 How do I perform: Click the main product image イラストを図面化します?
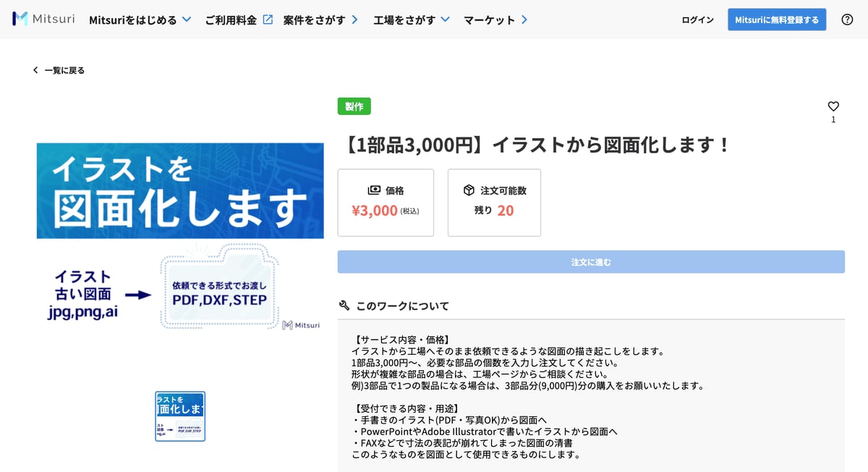[x=180, y=238]
